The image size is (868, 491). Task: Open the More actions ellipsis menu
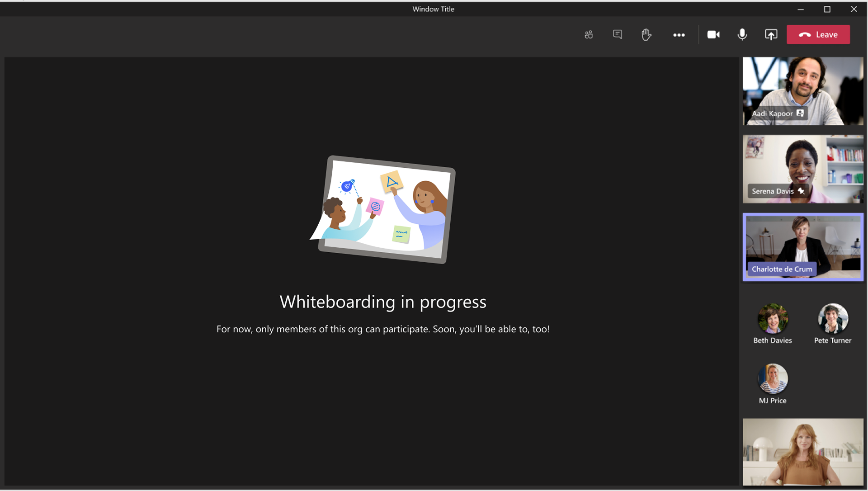[x=679, y=35]
